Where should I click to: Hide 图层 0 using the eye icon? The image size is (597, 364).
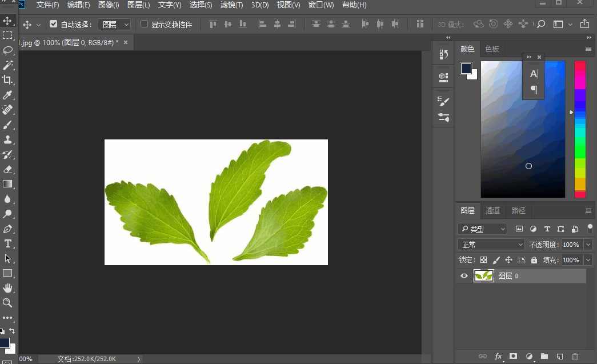464,276
